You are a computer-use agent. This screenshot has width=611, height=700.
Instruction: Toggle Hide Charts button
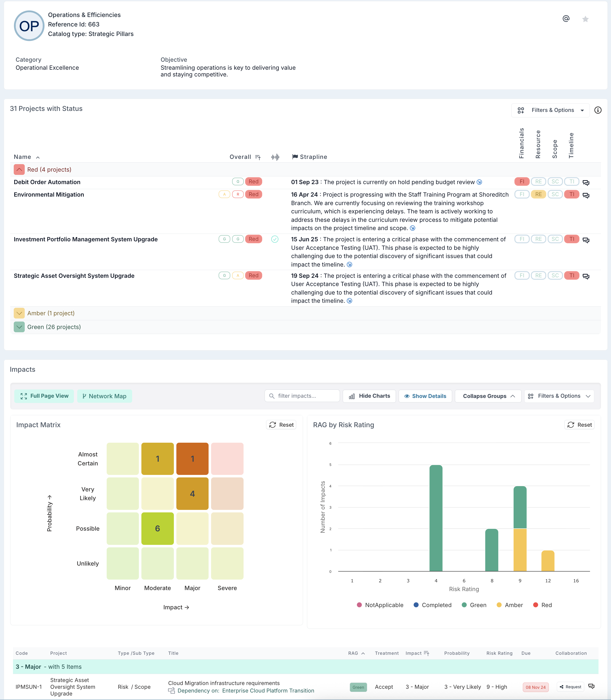(369, 396)
